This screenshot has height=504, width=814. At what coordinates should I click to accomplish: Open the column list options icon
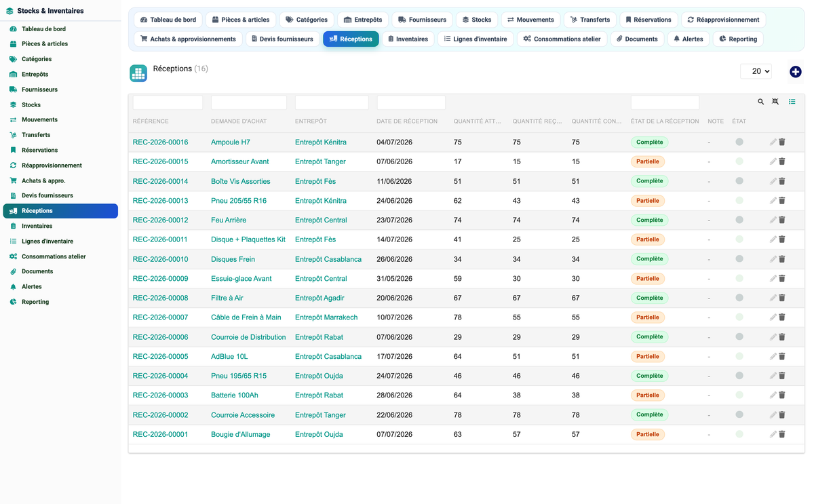pyautogui.click(x=792, y=102)
